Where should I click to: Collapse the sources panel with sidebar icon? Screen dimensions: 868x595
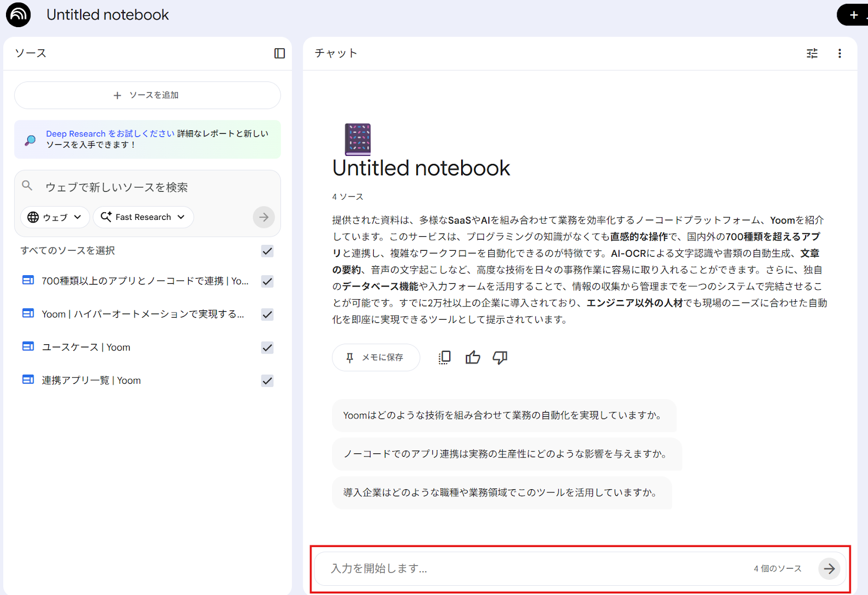pos(279,53)
